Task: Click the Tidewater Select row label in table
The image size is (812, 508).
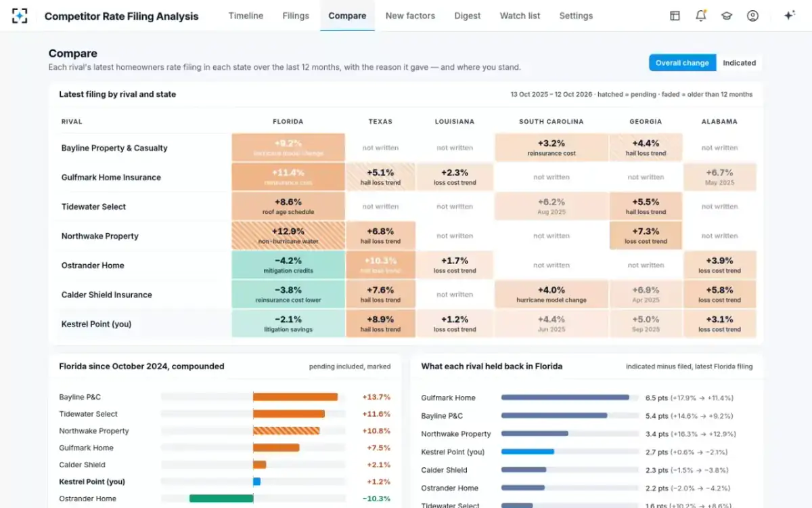Action: (93, 207)
